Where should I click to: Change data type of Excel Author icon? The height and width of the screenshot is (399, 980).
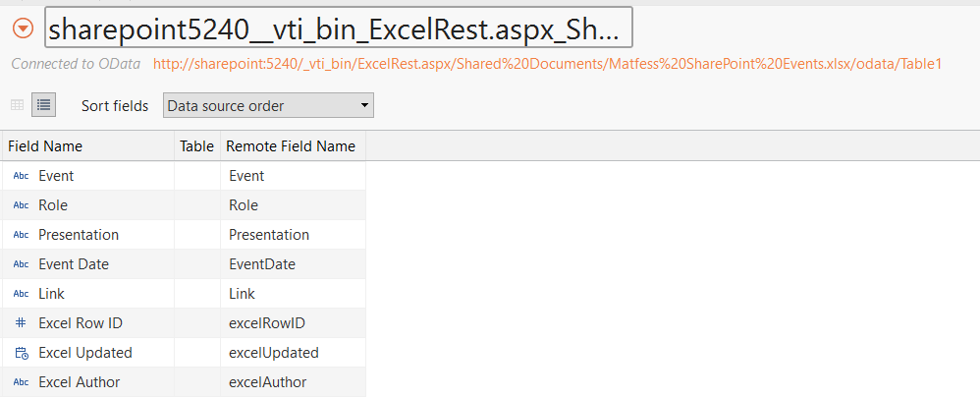point(22,382)
